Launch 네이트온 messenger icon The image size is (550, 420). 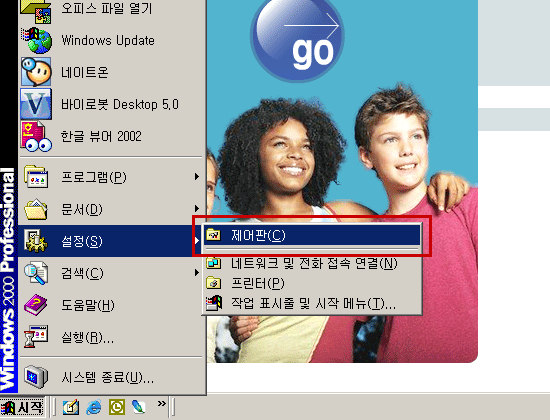tap(36, 72)
